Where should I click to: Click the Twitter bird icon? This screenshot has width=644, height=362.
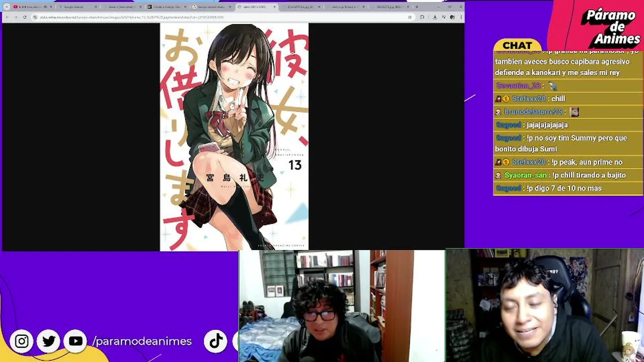coord(49,342)
